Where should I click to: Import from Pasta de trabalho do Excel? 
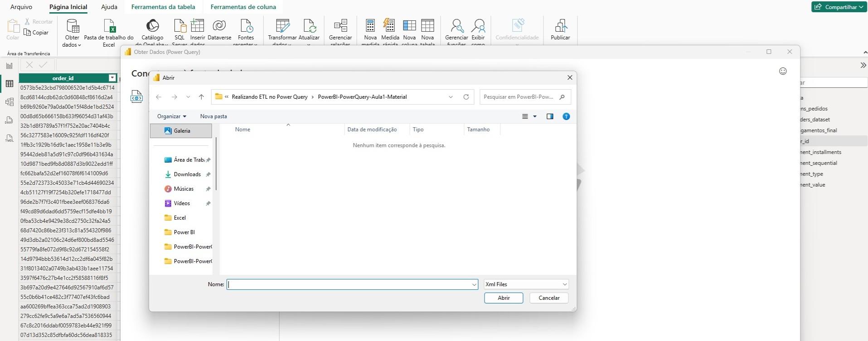pyautogui.click(x=109, y=33)
